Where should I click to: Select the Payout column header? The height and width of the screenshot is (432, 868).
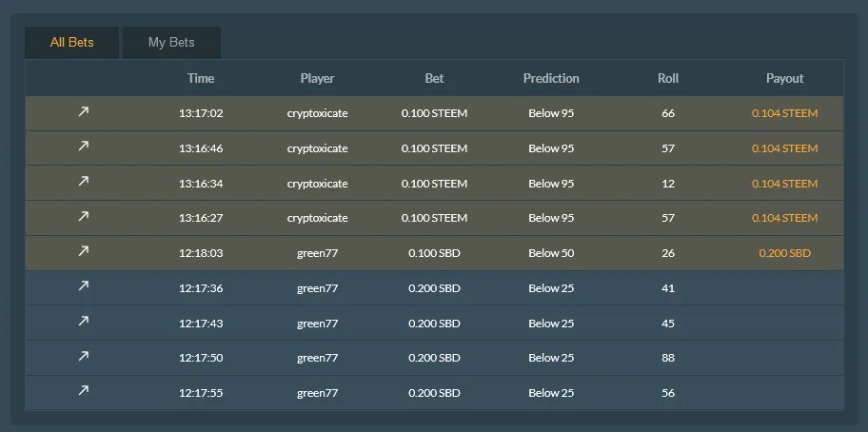[784, 78]
